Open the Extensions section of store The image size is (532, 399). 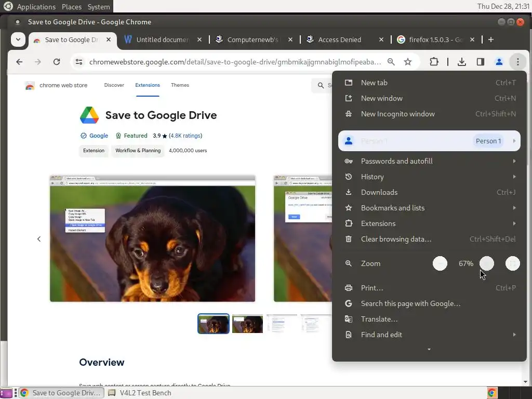(148, 85)
